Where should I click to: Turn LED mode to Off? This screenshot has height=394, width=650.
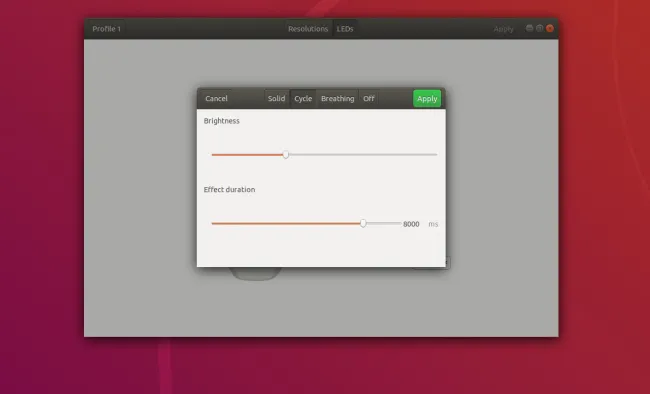click(x=369, y=99)
